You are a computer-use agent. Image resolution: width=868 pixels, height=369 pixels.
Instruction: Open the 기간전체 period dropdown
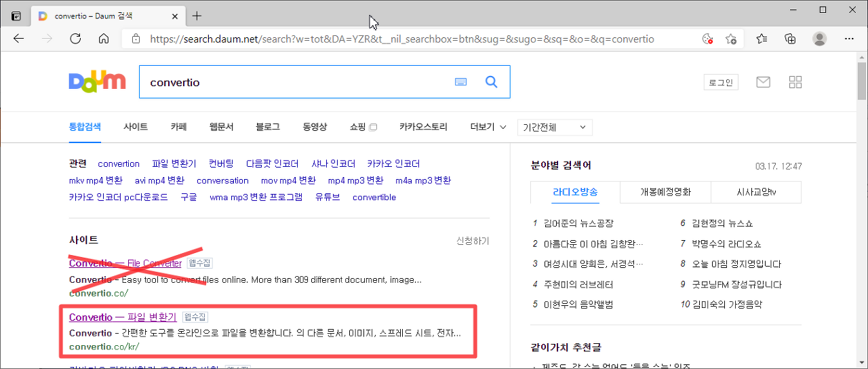(x=555, y=128)
